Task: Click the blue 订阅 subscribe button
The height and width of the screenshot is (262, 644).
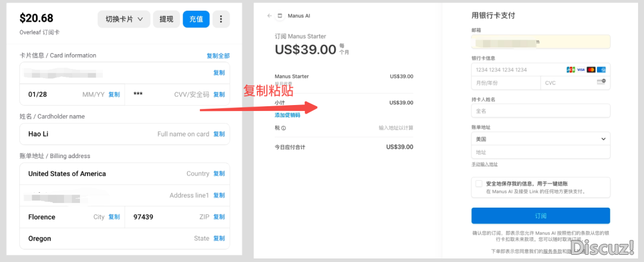Action: (x=540, y=215)
